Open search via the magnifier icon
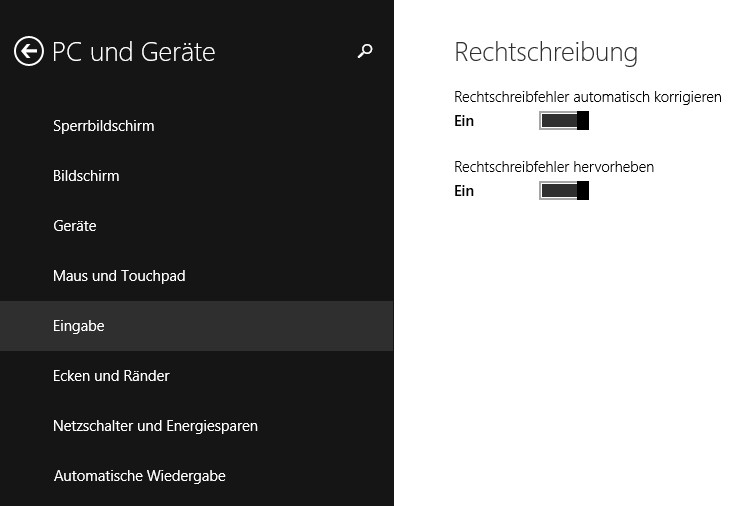 click(x=365, y=51)
